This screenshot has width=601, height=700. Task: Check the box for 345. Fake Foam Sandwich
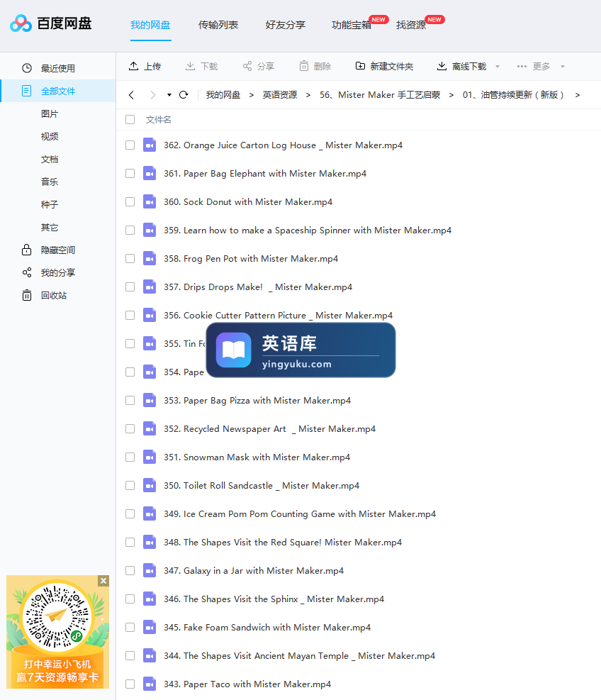tap(130, 627)
